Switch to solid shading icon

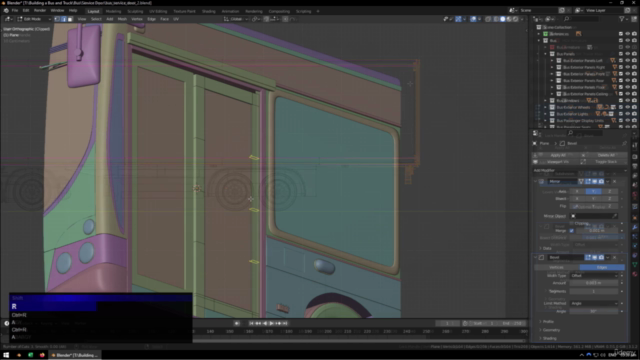coord(503,19)
